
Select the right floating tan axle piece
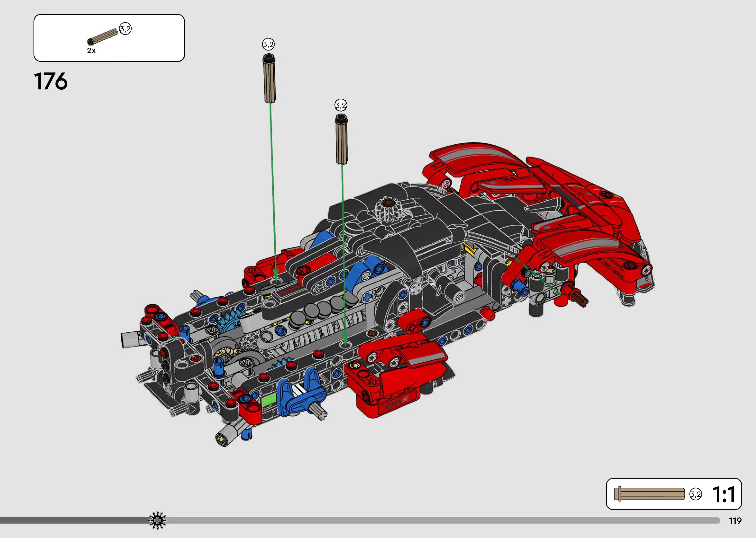(x=342, y=139)
